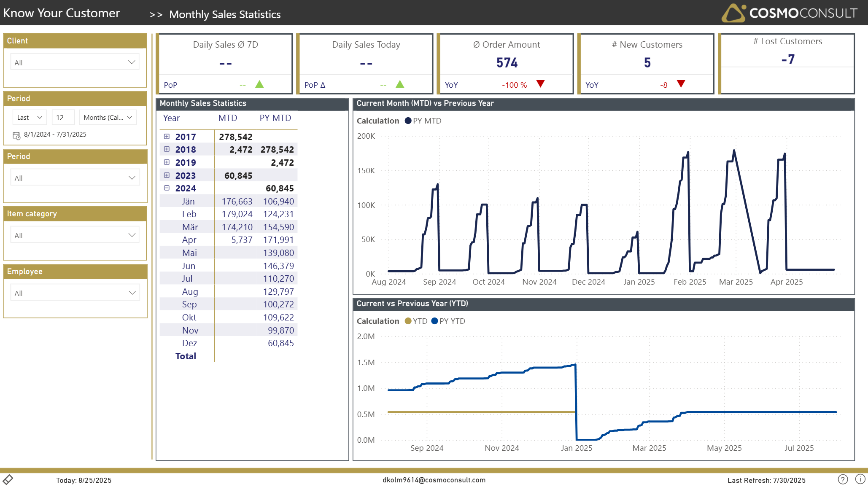Expand the 2017 row in the matrix
868x487 pixels.
pos(167,137)
